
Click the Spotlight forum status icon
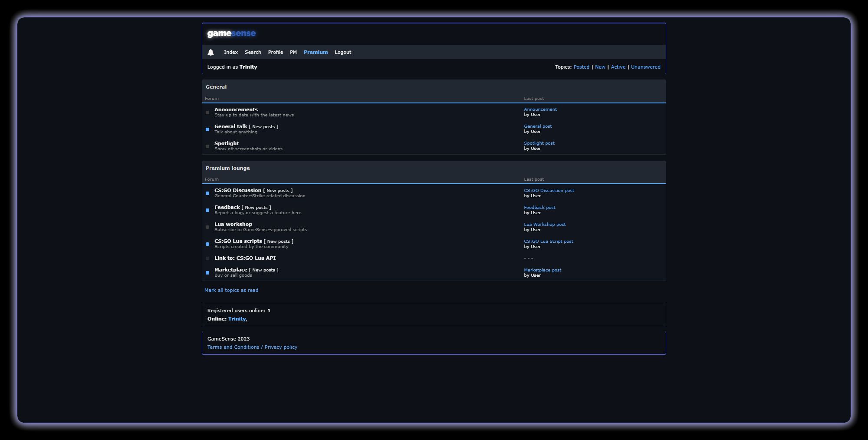click(207, 146)
